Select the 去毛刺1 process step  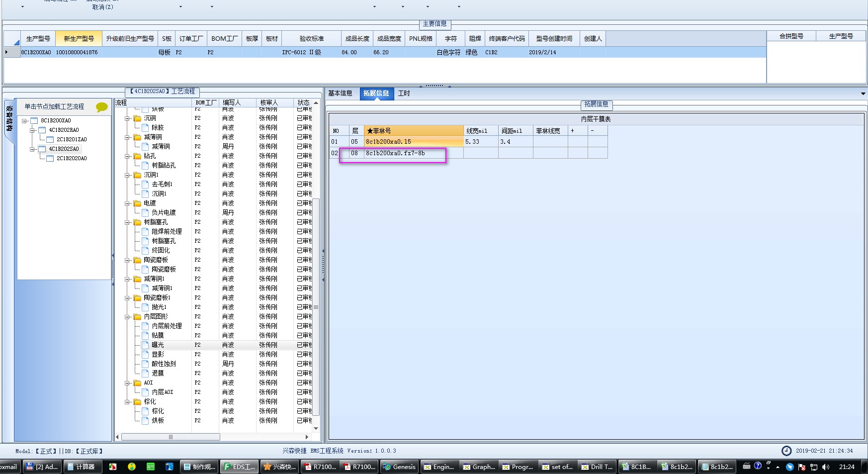click(162, 185)
